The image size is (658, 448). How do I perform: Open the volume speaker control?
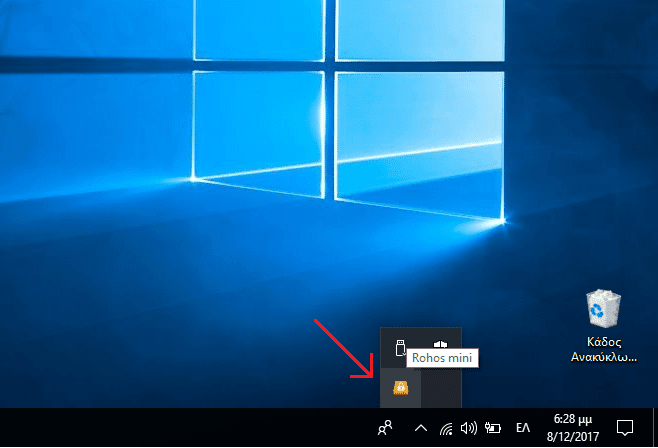click(469, 428)
